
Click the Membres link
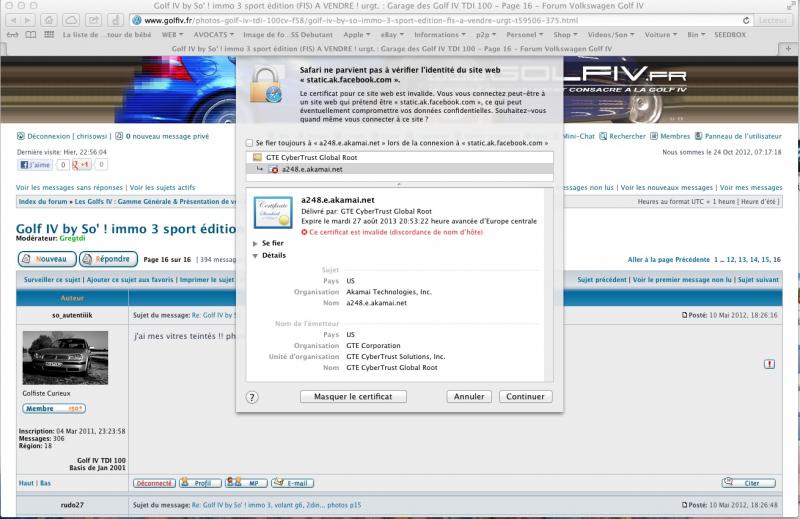(x=674, y=136)
